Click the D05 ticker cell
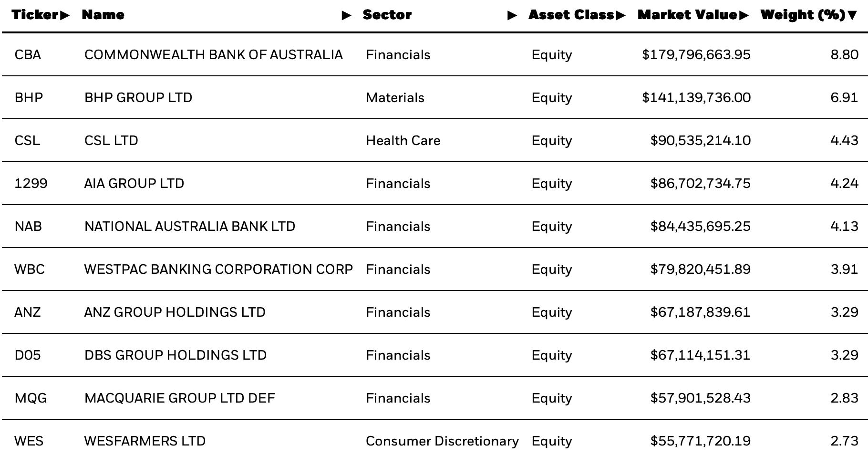 tap(28, 355)
